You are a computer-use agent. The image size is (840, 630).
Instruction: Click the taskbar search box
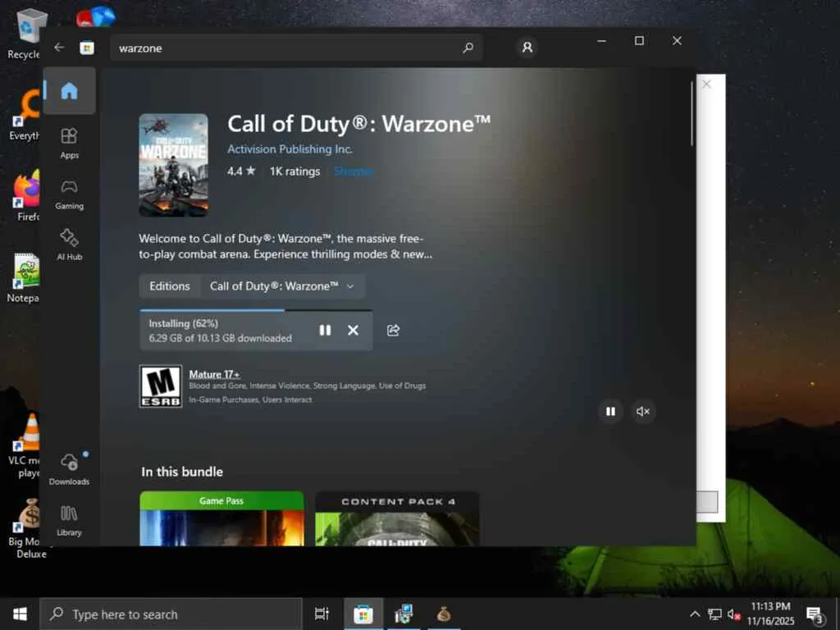click(171, 614)
